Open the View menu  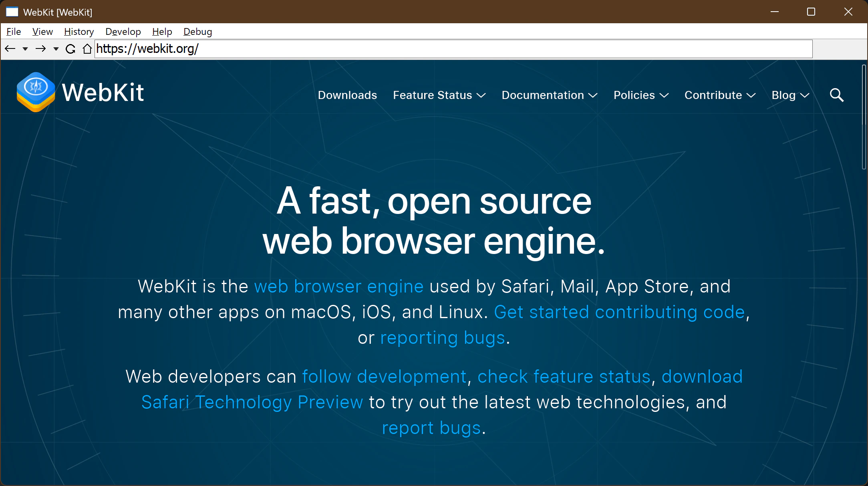[x=42, y=32]
